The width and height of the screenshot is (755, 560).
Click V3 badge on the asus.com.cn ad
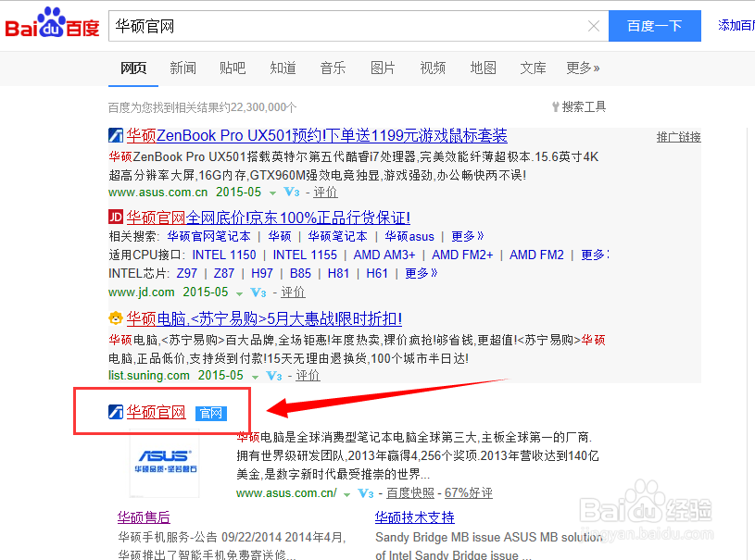[x=292, y=193]
